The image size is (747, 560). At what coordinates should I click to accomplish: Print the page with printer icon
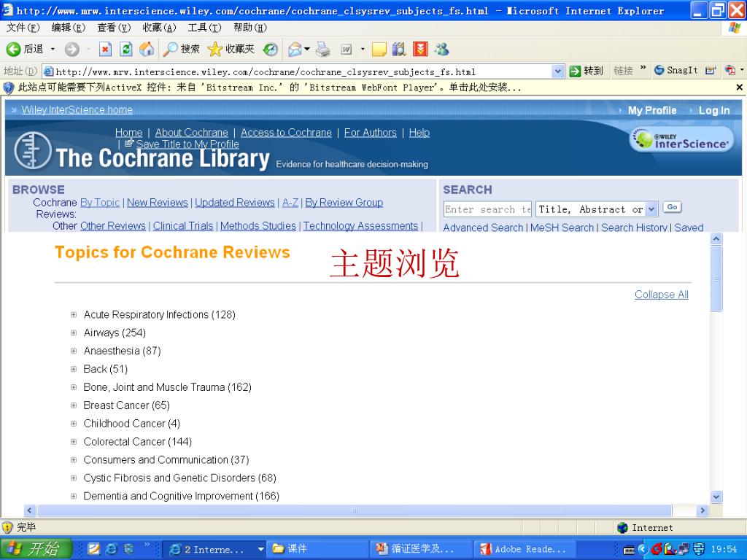coord(323,49)
